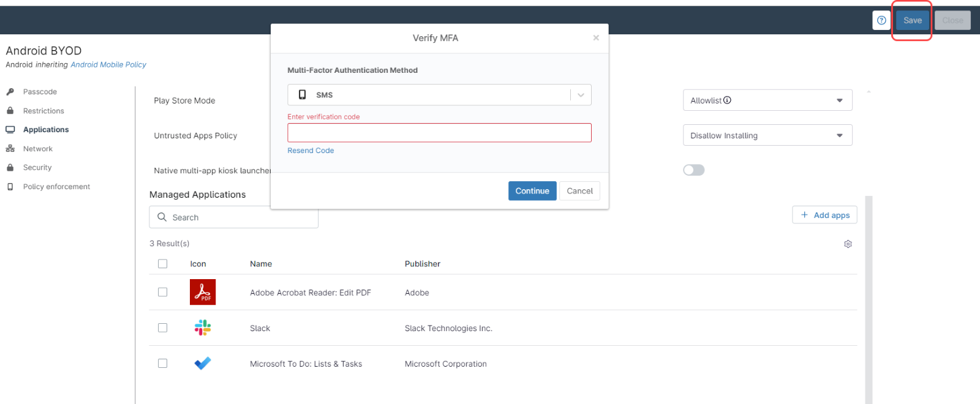980x404 pixels.
Task: Click the Restrictions lock icon
Action: (10, 111)
